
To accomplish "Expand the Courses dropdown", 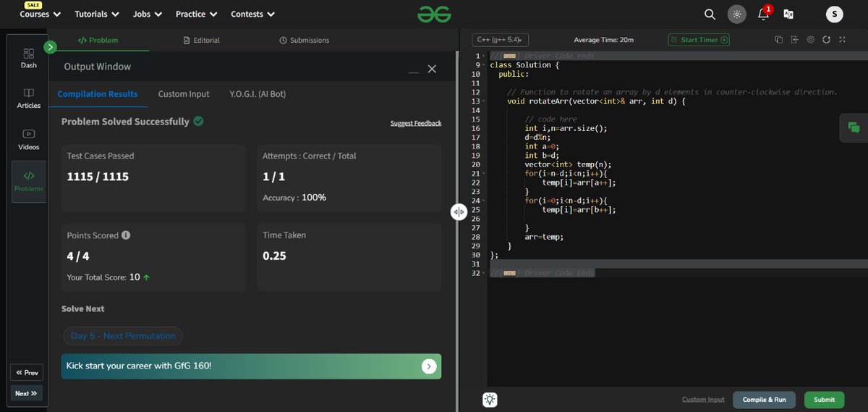I will point(40,14).
